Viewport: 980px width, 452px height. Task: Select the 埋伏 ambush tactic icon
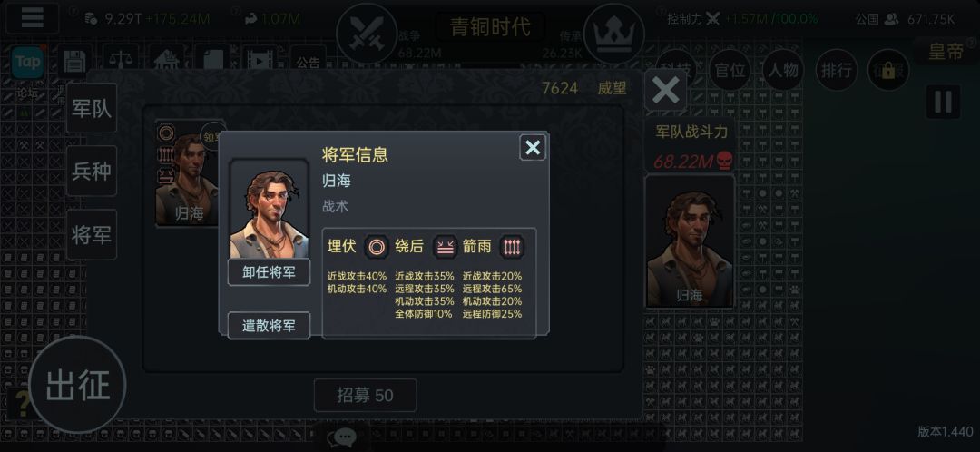click(x=377, y=247)
